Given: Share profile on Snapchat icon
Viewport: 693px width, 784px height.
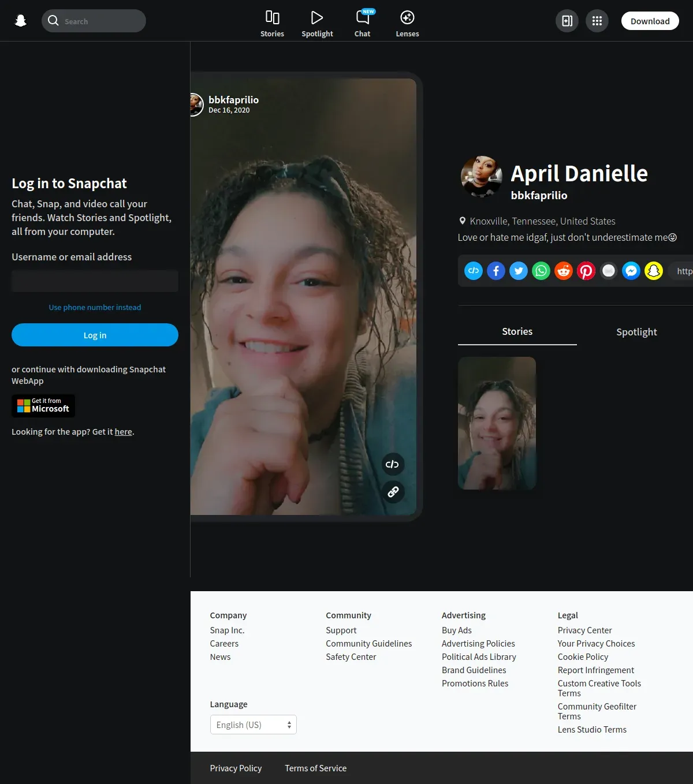Looking at the screenshot, I should (x=654, y=271).
